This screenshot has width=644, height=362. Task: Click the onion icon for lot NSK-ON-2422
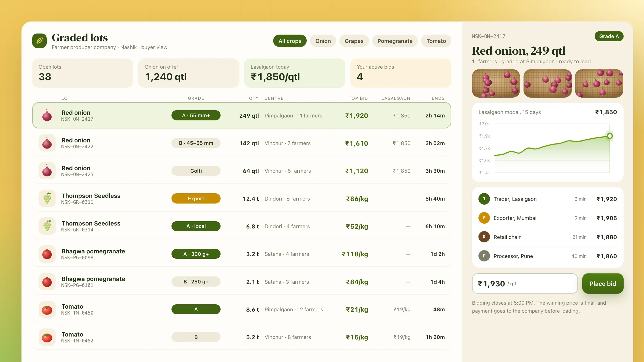click(47, 143)
